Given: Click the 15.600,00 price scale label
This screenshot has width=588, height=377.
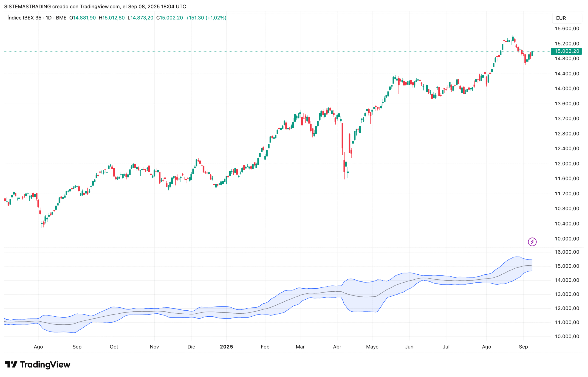Looking at the screenshot, I should click(x=567, y=28).
